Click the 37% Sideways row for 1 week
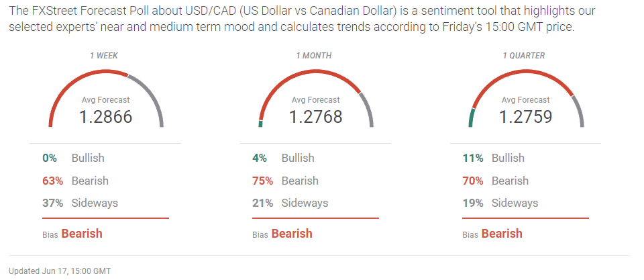 (80, 203)
